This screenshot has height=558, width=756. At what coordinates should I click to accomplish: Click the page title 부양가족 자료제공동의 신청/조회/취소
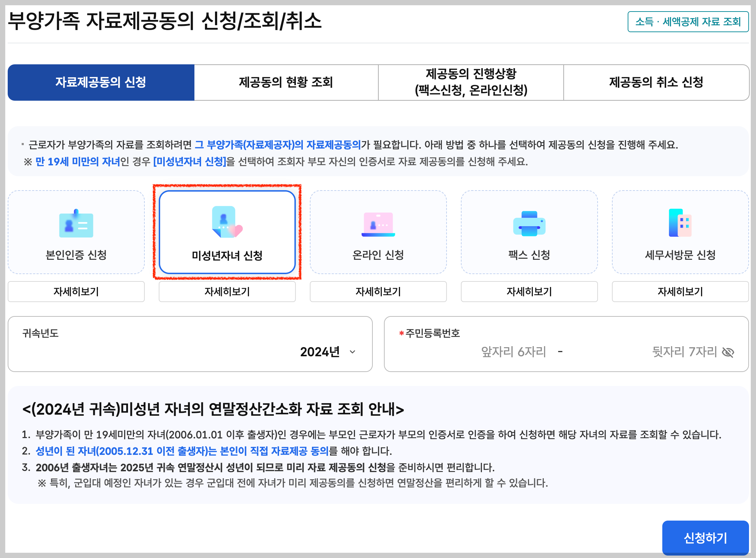165,21
